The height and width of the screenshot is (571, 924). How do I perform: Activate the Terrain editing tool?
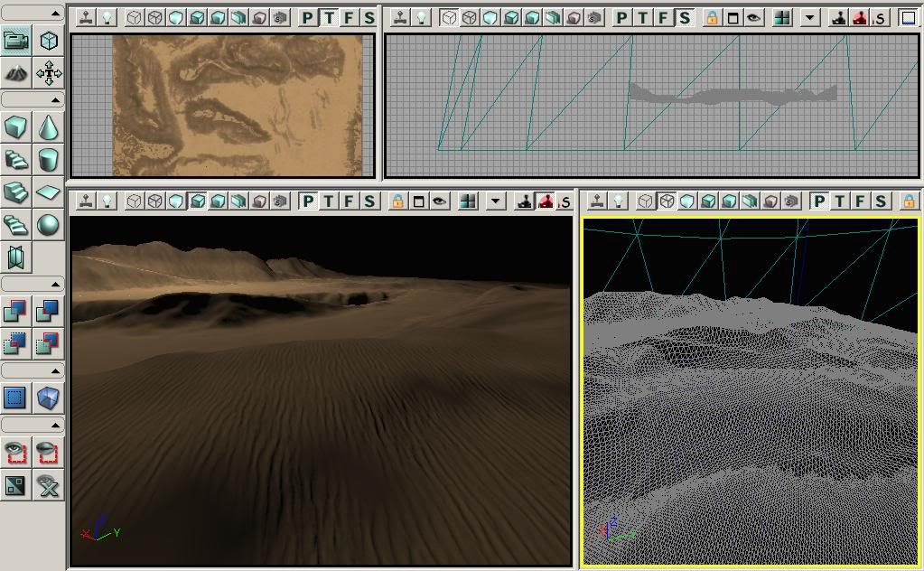click(16, 73)
